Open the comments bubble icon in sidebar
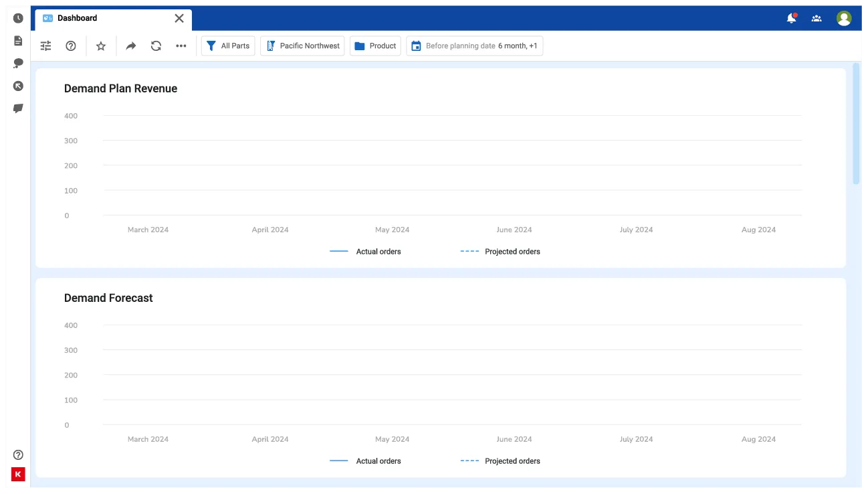The image size is (868, 494). [x=18, y=64]
